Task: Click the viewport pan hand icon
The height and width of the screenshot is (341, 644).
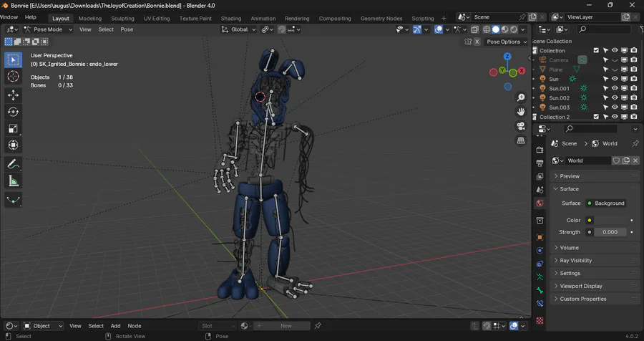Action: [521, 112]
